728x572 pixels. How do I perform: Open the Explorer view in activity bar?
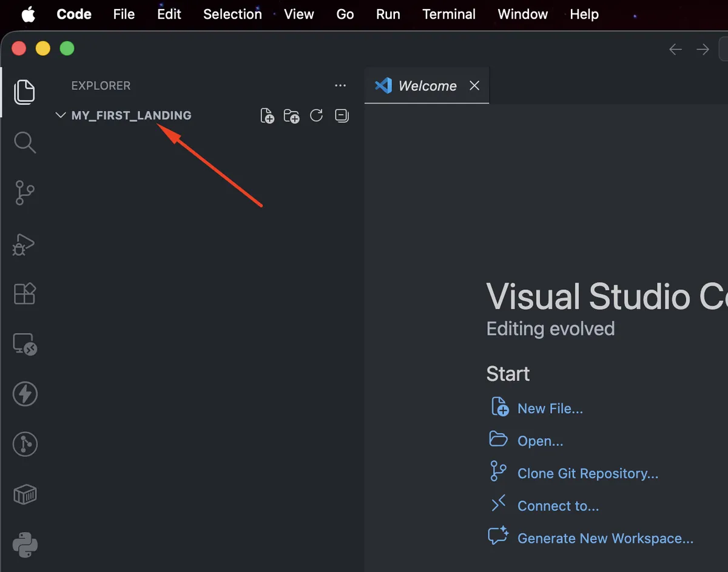point(24,92)
